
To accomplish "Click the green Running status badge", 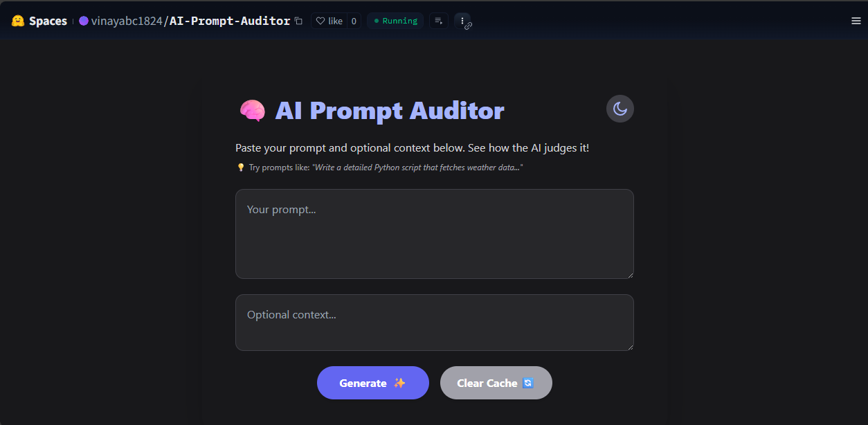I will coord(395,21).
